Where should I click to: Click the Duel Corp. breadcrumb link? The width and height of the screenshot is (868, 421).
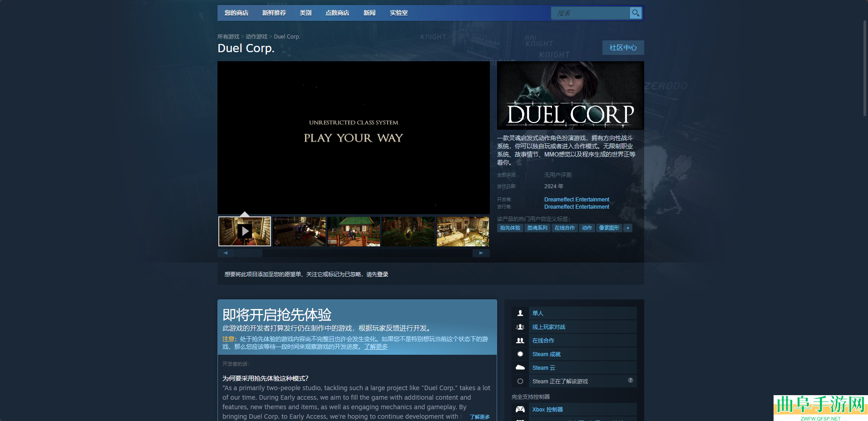tap(287, 37)
